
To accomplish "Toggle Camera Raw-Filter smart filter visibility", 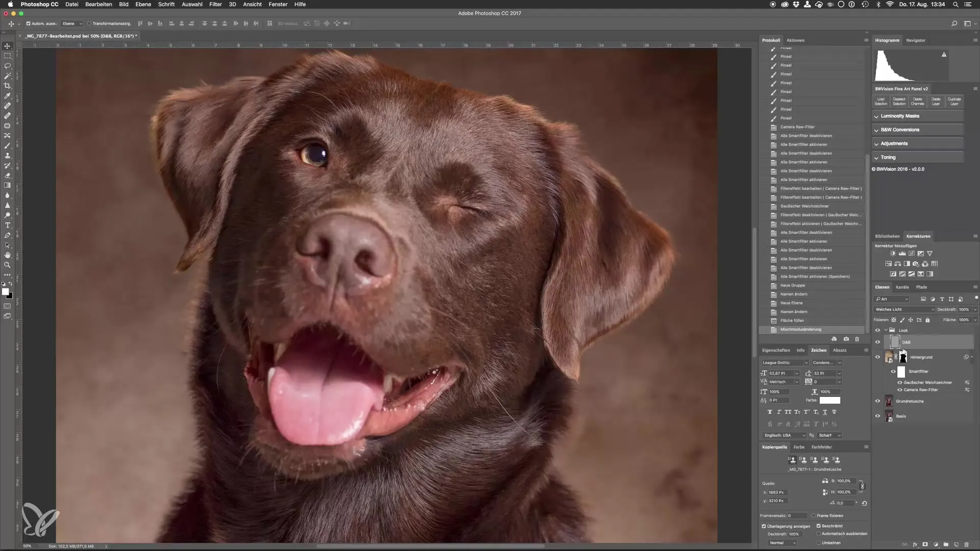I will point(900,390).
